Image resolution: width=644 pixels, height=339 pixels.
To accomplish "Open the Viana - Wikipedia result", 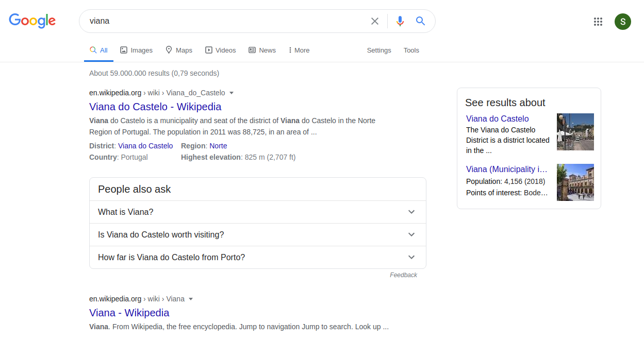I will [x=129, y=313].
